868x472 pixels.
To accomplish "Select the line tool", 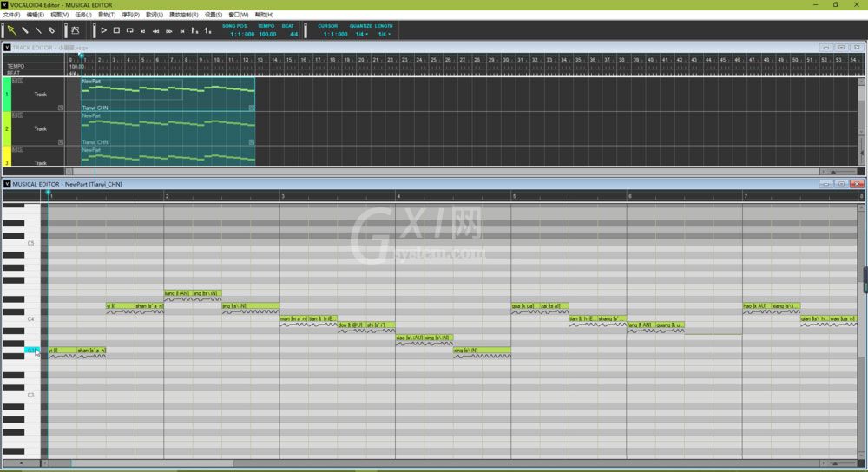I will (x=38, y=30).
